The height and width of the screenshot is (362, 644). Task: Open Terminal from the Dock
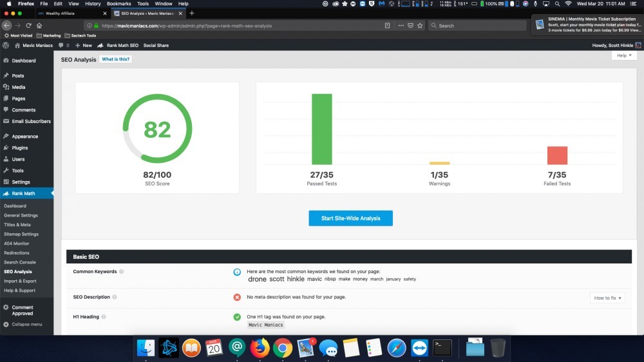tap(442, 348)
